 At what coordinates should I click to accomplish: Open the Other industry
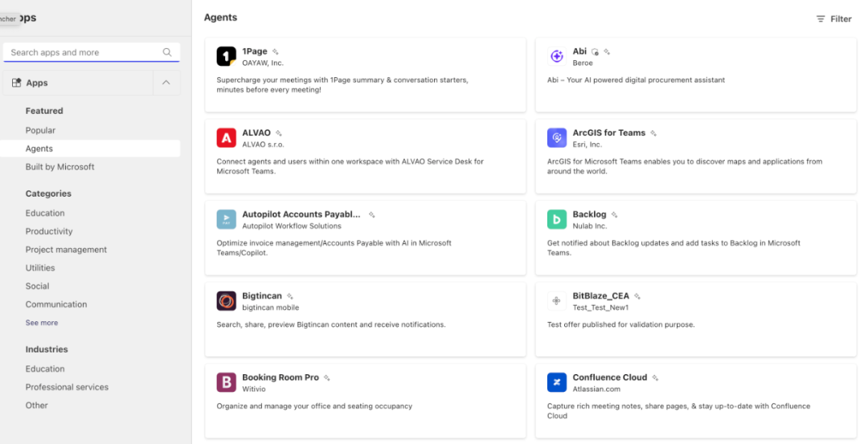36,405
